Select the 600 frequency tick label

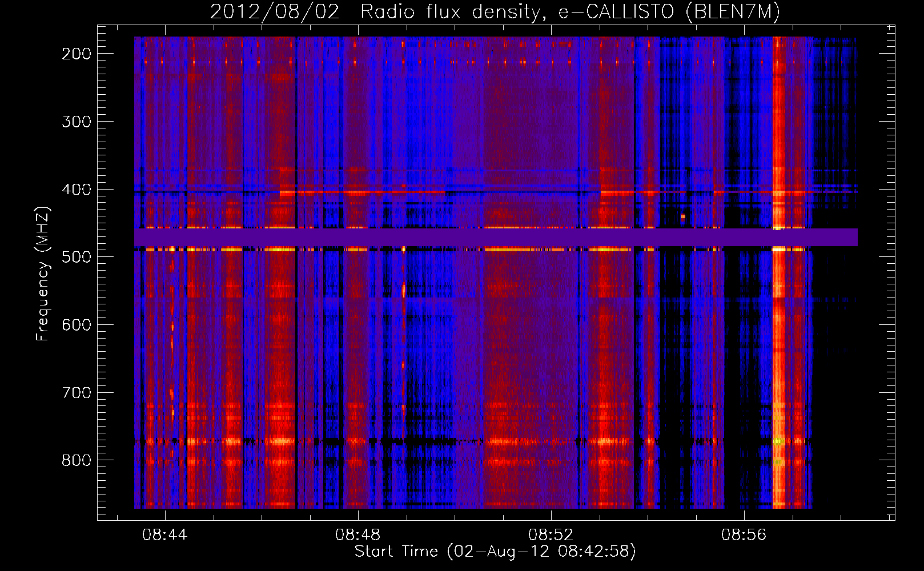pos(77,325)
